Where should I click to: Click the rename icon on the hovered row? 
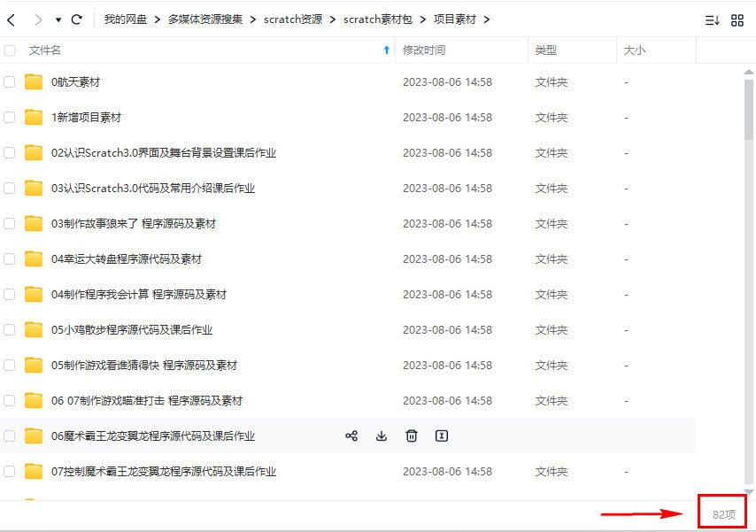point(442,436)
